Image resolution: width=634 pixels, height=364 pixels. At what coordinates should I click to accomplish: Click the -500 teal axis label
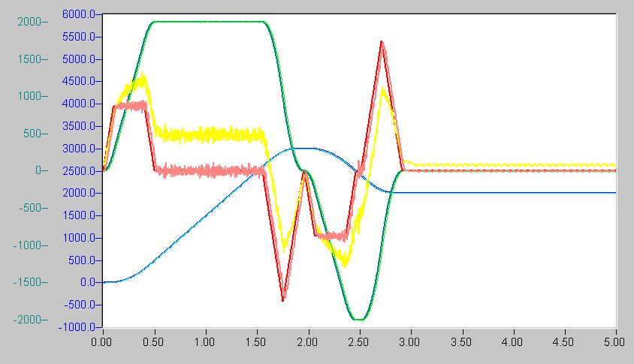[x=30, y=208]
